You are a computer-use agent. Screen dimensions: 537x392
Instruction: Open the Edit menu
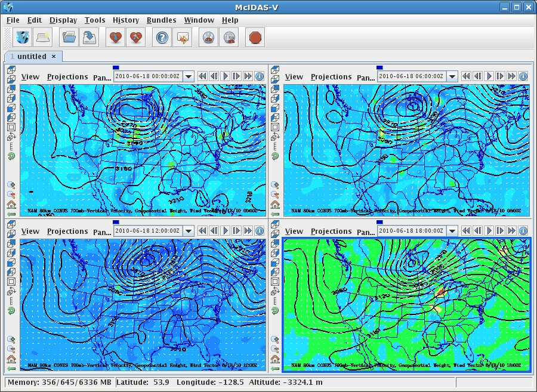[35, 20]
